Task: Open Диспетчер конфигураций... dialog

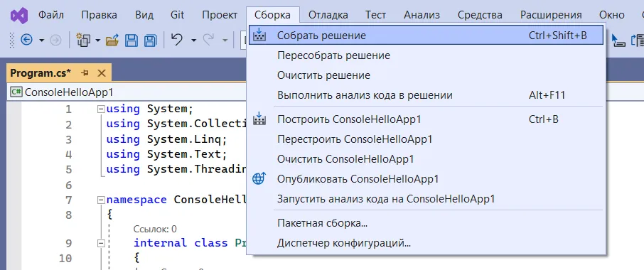Action: [426, 243]
